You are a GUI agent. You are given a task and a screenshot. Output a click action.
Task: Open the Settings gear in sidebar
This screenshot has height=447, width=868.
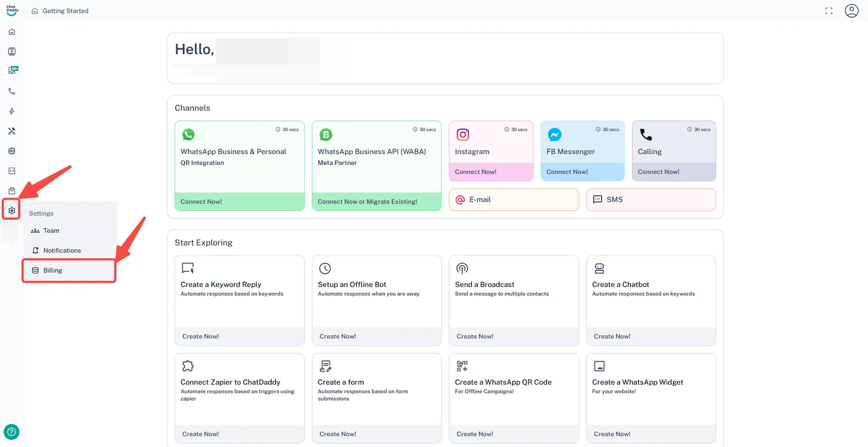pos(11,210)
